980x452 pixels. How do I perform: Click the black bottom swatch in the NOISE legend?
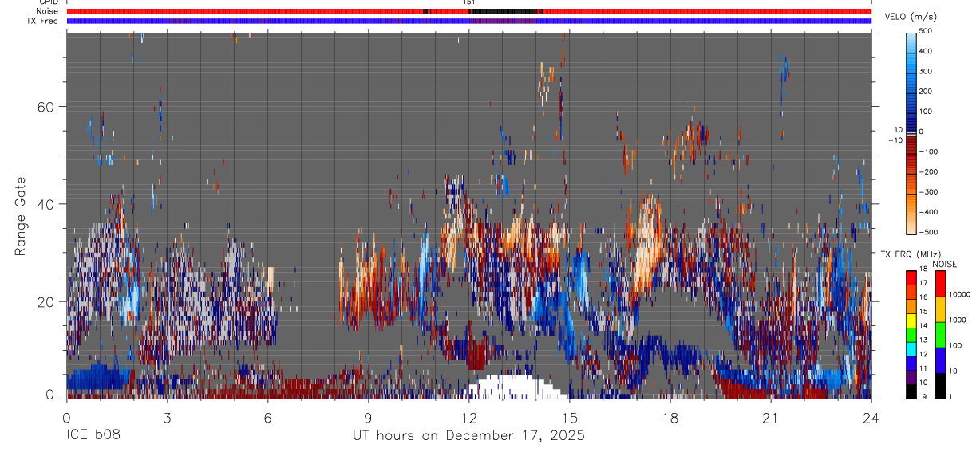point(941,385)
